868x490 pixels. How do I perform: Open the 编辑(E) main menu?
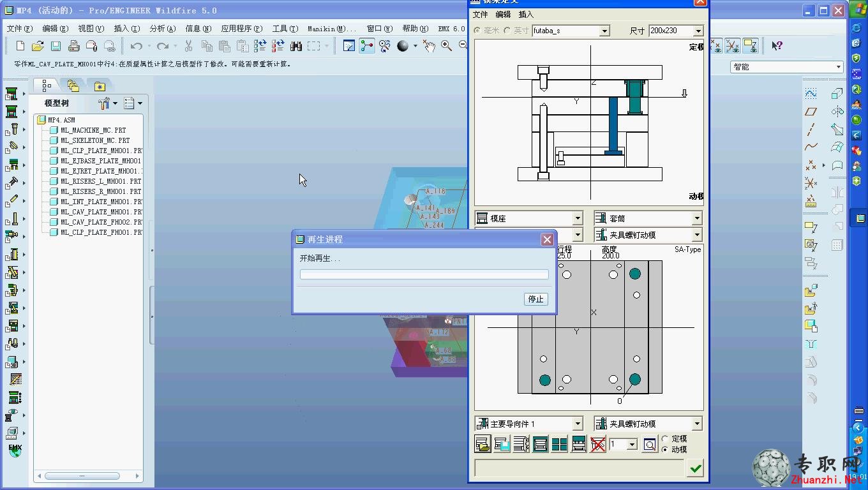[56, 29]
